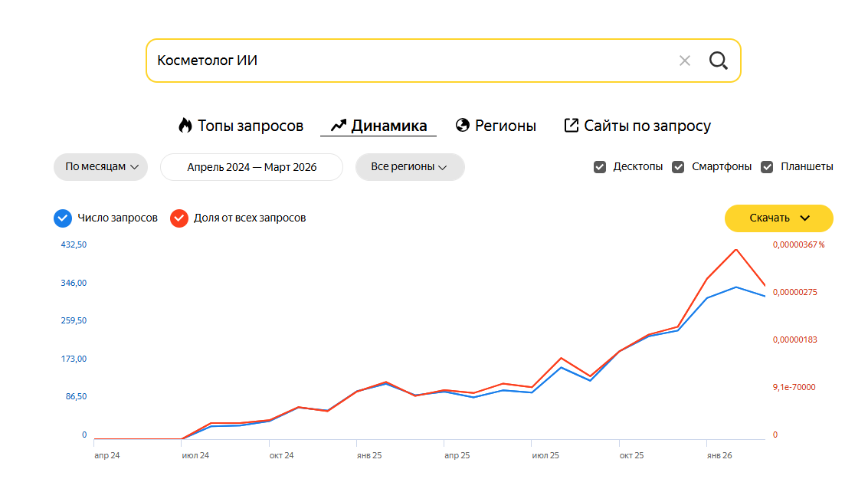Click the янв 26 marker on timeline axis
868x479 pixels.
click(x=719, y=455)
